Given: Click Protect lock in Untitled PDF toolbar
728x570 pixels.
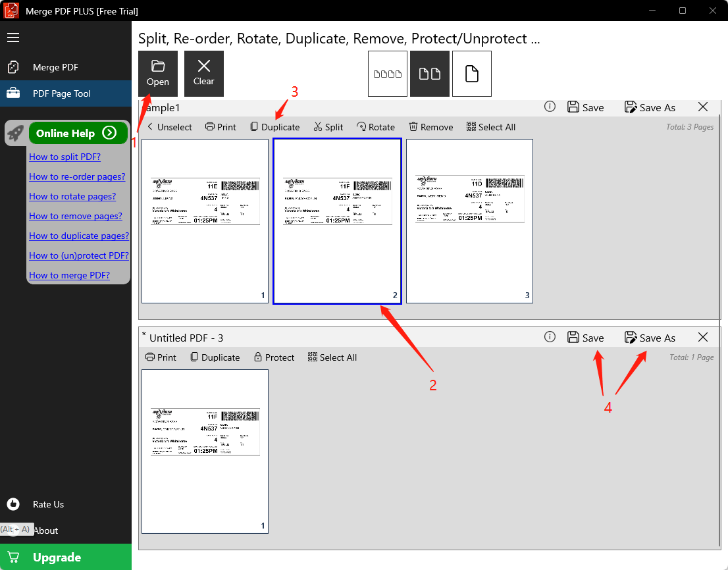Looking at the screenshot, I should click(x=274, y=357).
